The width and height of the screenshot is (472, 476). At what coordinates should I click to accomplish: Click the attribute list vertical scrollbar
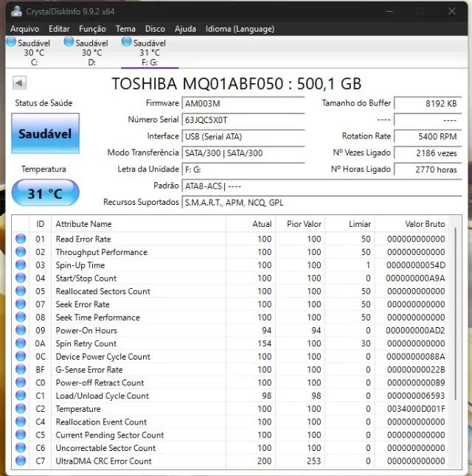455,314
